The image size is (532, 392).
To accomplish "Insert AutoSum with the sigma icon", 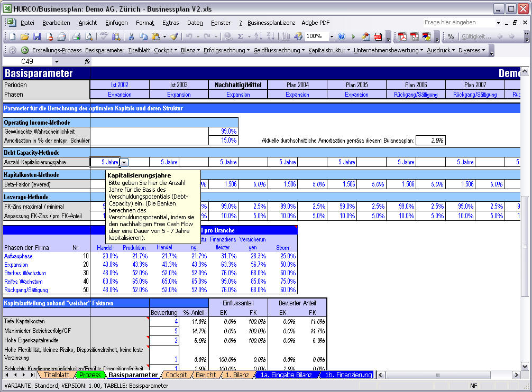I will (240, 36).
